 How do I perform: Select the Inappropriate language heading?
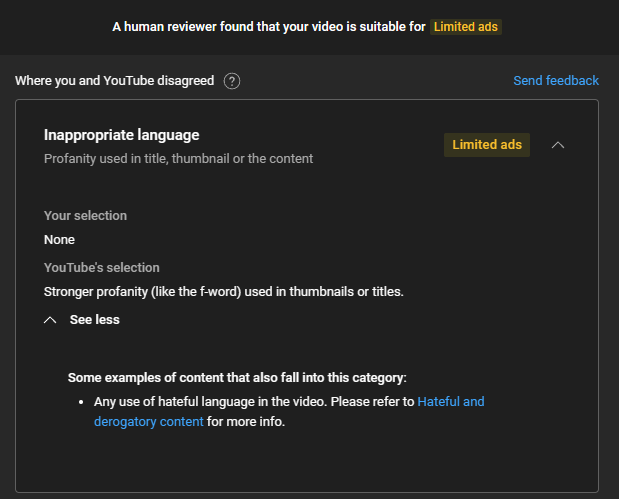(x=122, y=135)
